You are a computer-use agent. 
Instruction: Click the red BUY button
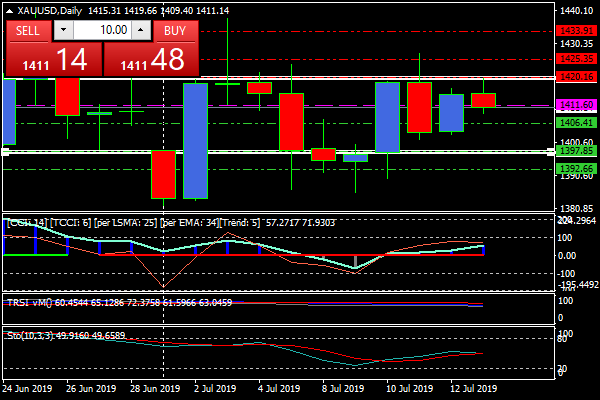pos(175,30)
